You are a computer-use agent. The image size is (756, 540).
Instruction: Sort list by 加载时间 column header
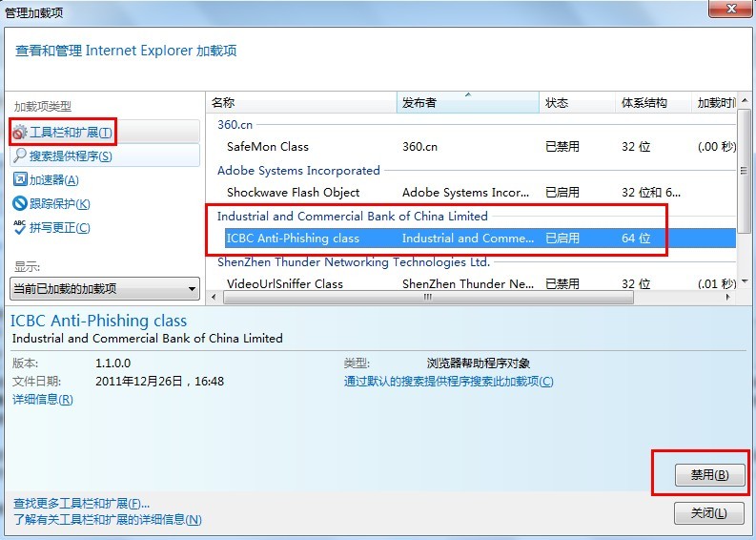point(715,103)
